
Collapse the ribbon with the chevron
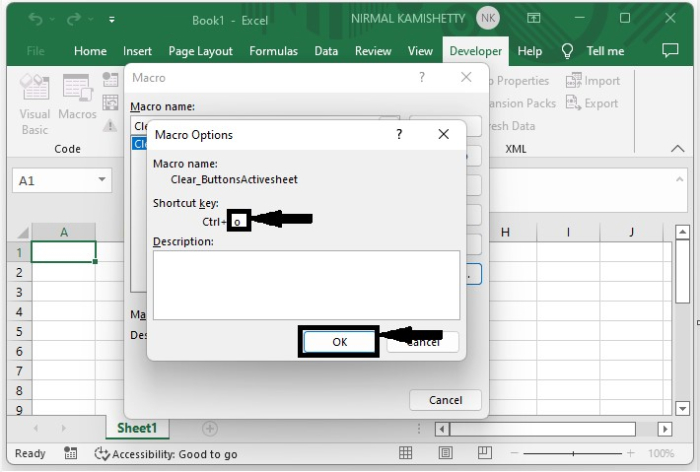(677, 149)
